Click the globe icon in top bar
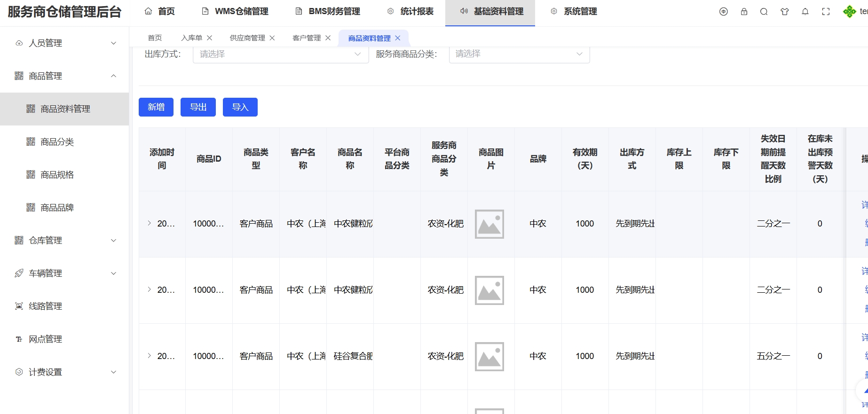Image resolution: width=868 pixels, height=414 pixels. coord(724,12)
